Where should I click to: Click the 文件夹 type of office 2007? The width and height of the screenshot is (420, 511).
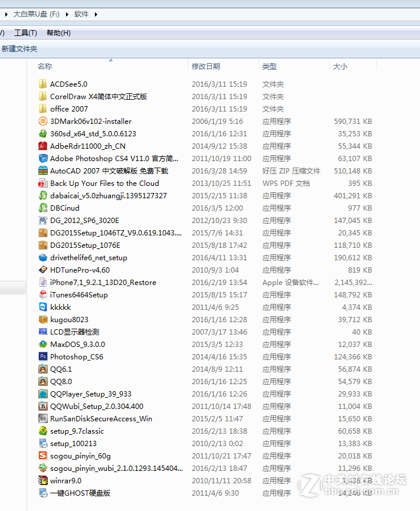coord(273,109)
